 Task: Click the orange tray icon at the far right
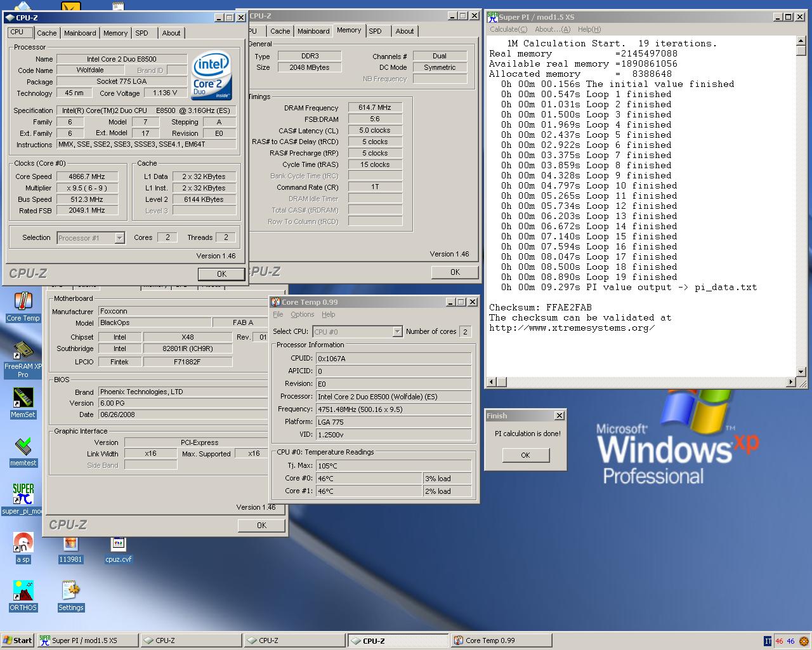[803, 641]
